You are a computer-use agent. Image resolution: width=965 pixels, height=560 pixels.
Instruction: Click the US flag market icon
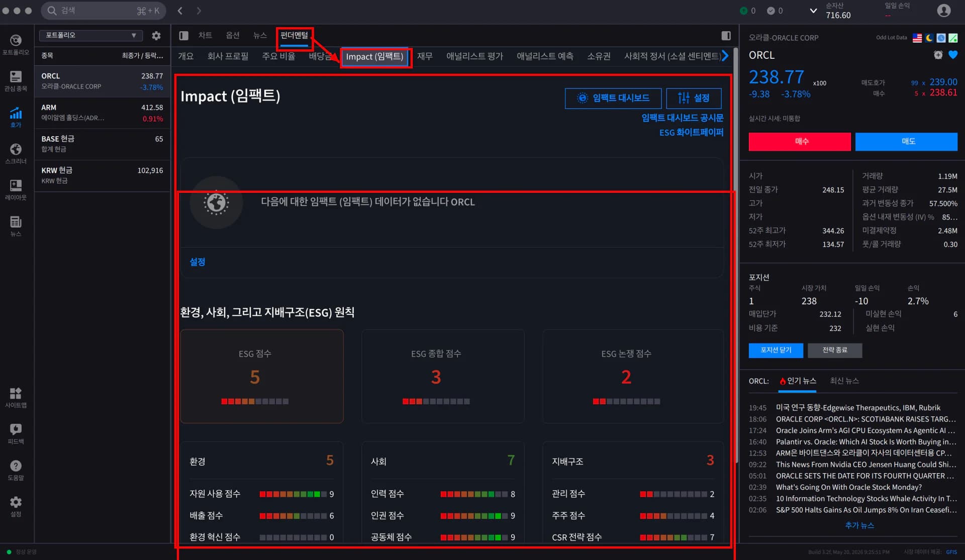point(917,38)
